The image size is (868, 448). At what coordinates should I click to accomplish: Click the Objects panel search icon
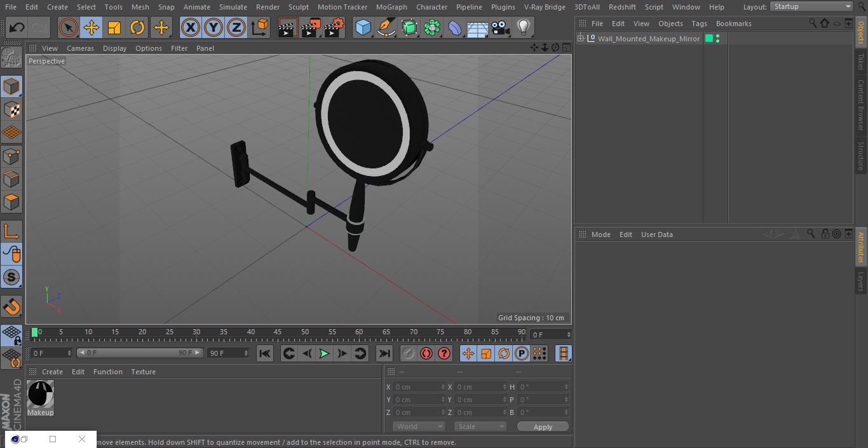pos(813,23)
